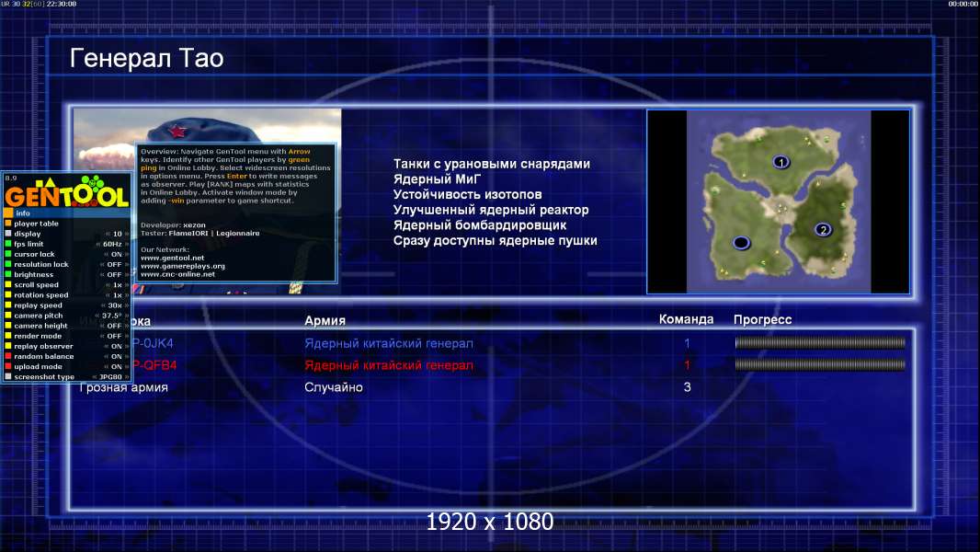Open the www.gamereplays.org link
The height and width of the screenshot is (552, 980).
click(x=183, y=266)
